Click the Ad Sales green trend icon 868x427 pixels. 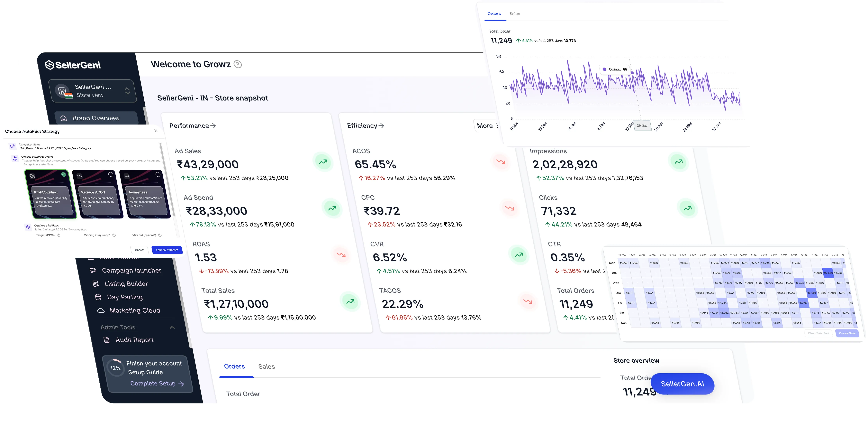tap(323, 162)
